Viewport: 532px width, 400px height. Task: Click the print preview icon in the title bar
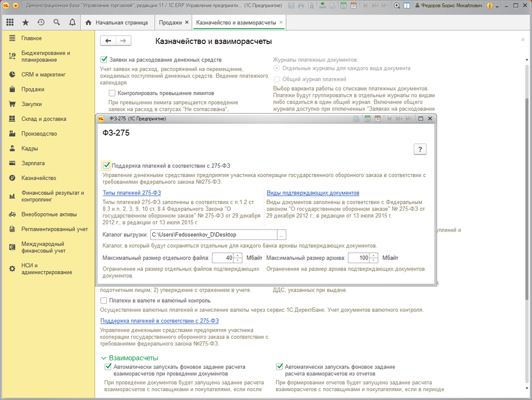(311, 5)
